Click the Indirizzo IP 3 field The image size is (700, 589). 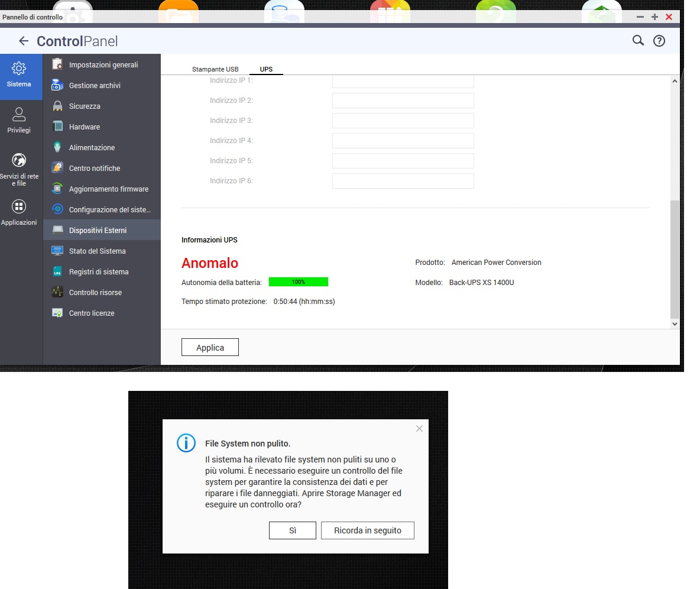pyautogui.click(x=403, y=121)
